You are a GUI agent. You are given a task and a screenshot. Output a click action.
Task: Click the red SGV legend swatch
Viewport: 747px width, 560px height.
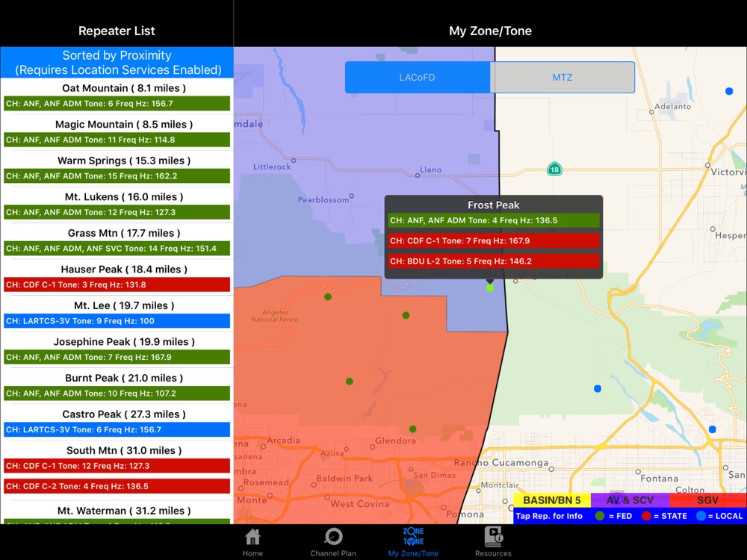point(707,500)
